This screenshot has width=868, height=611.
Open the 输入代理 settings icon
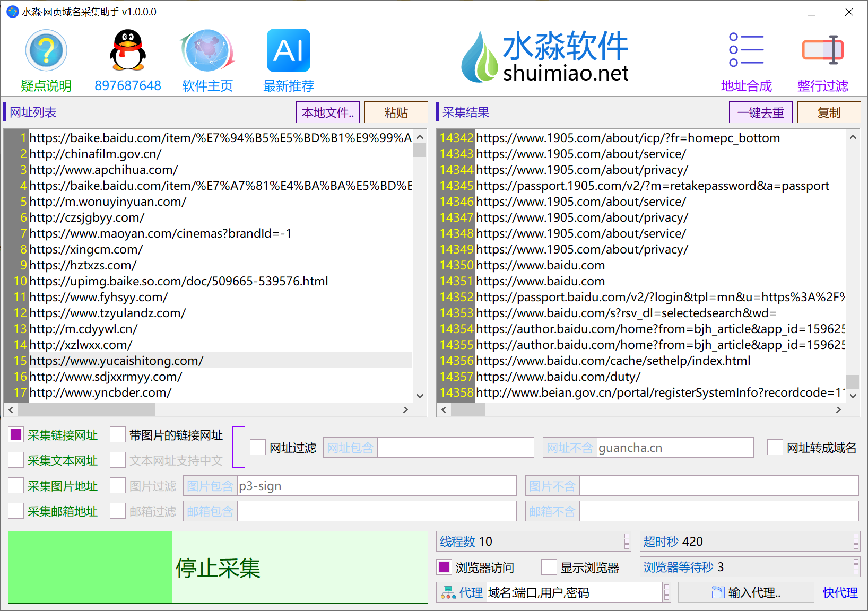(719, 592)
